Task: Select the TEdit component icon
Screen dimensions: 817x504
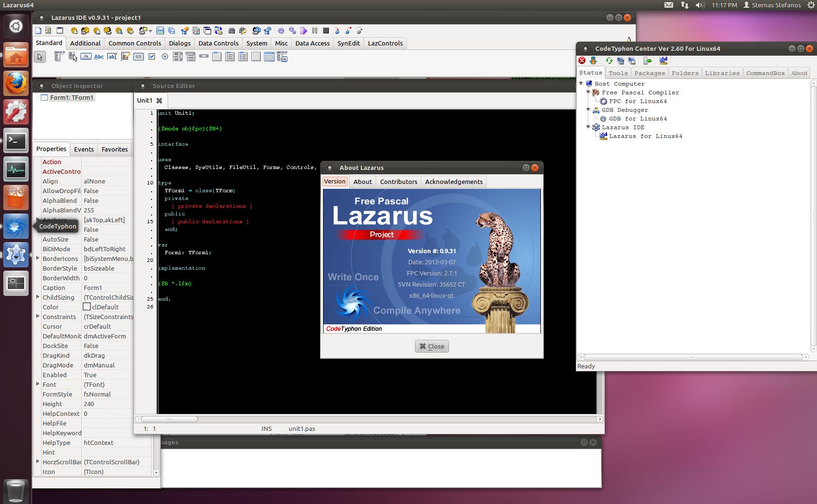Action: point(112,57)
